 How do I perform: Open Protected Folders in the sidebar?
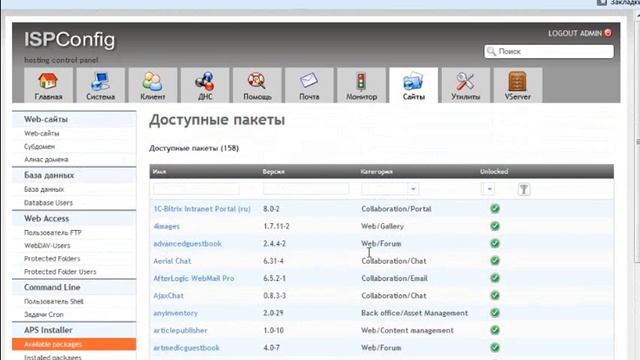[52, 259]
